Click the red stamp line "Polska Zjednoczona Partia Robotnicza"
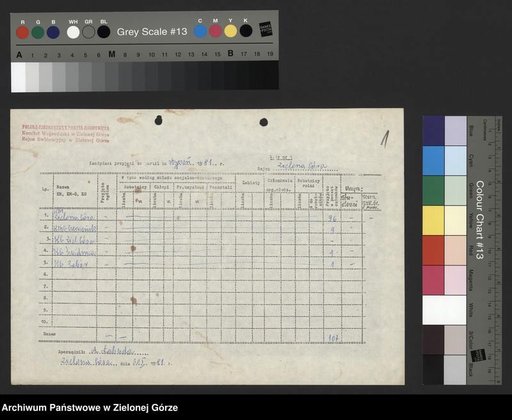 [x=66, y=127]
